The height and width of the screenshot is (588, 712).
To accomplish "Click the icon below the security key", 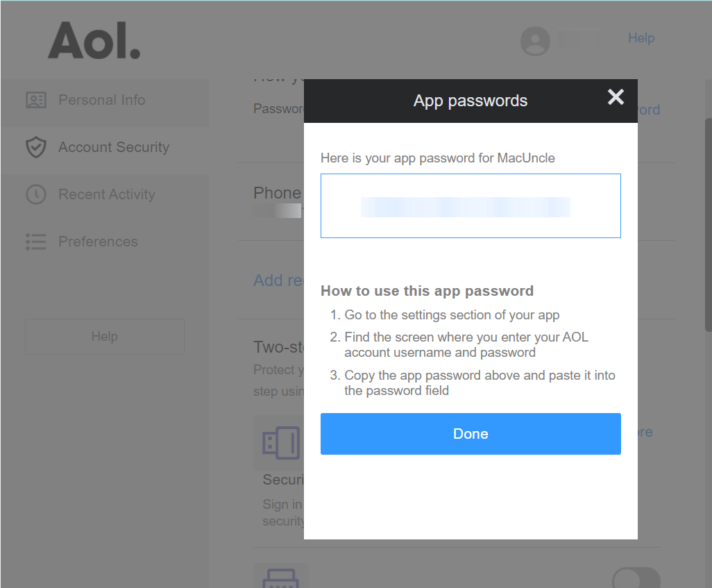I will click(x=280, y=577).
